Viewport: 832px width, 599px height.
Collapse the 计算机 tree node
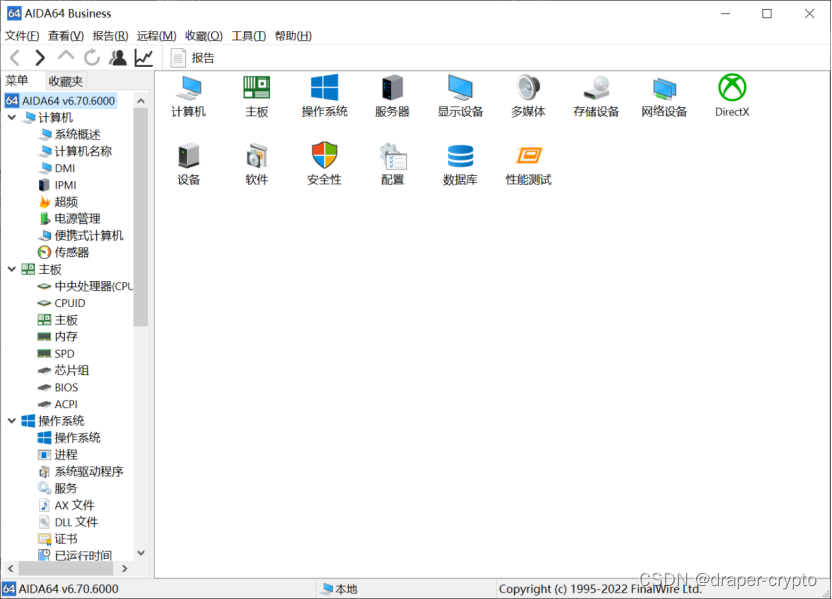(12, 117)
